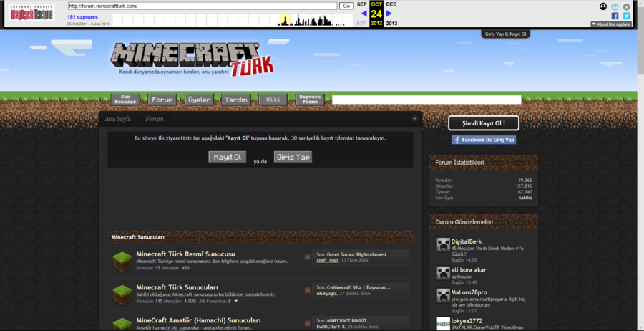
Task: Open Minecraft Türk Sunucuları forum
Action: pyautogui.click(x=177, y=287)
